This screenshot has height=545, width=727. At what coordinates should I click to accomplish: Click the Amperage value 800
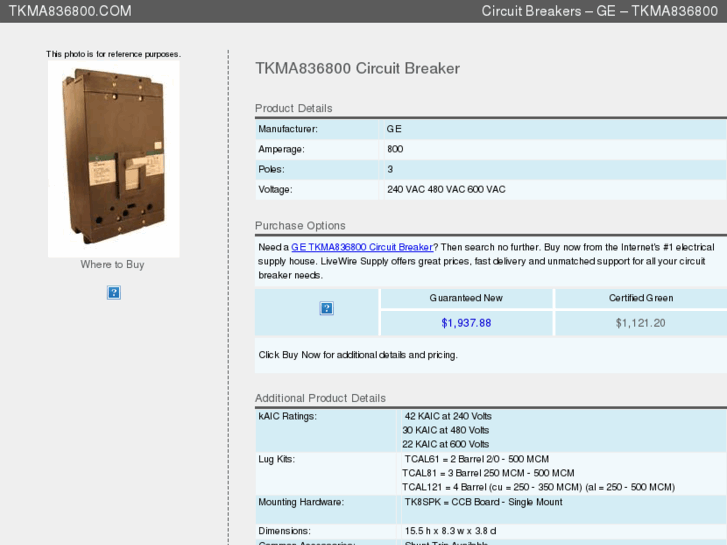[x=395, y=149]
